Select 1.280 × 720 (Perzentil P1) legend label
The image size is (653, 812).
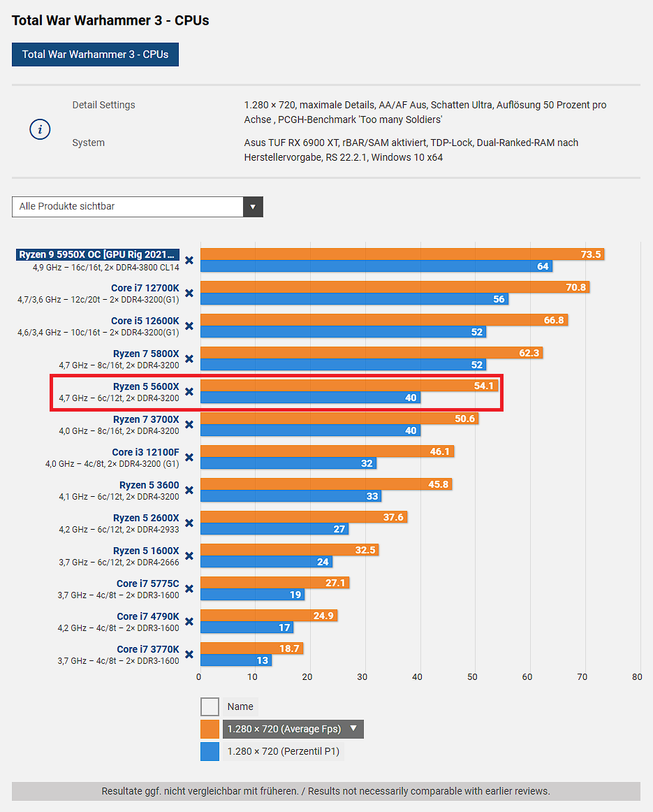[284, 751]
